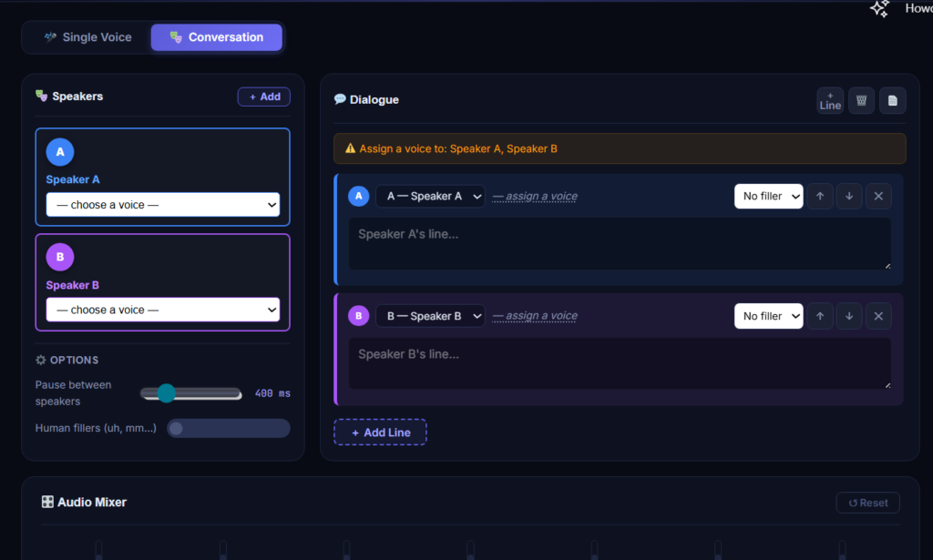The image size is (933, 560).
Task: Click the Assign a voice warning banner
Action: coord(620,148)
